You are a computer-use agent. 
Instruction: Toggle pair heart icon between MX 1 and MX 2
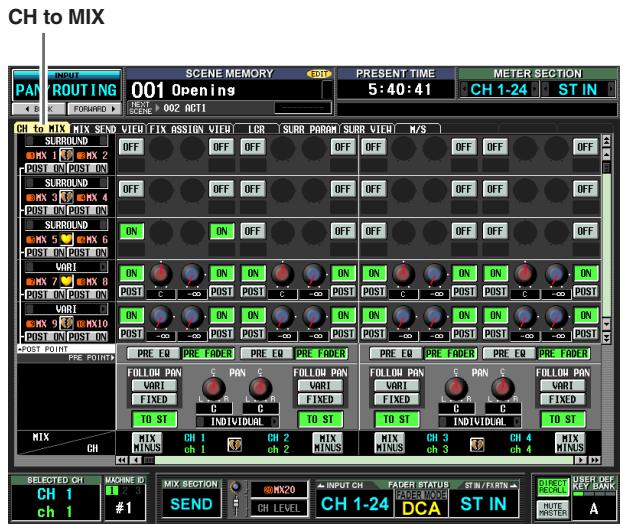[x=66, y=155]
